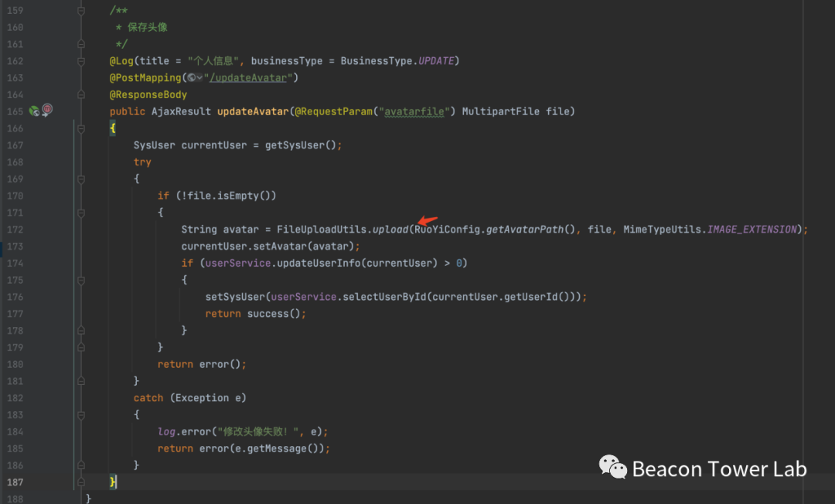Screen dimensions: 835x504
Task: Click the "个人信息" title string
Action: pyautogui.click(x=213, y=61)
